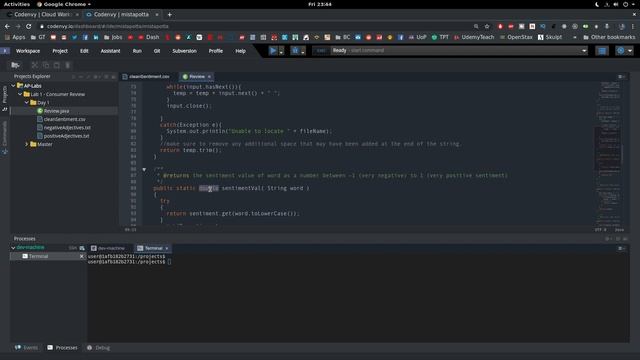Viewport: 640px width, 360px height.
Task: Click the terminal prompt input area
Action: [169, 262]
